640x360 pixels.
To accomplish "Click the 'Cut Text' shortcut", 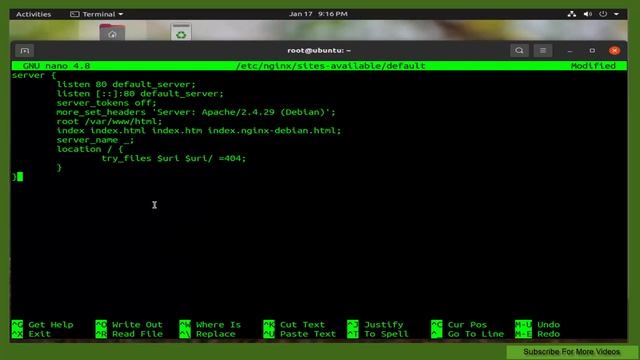I will (294, 325).
